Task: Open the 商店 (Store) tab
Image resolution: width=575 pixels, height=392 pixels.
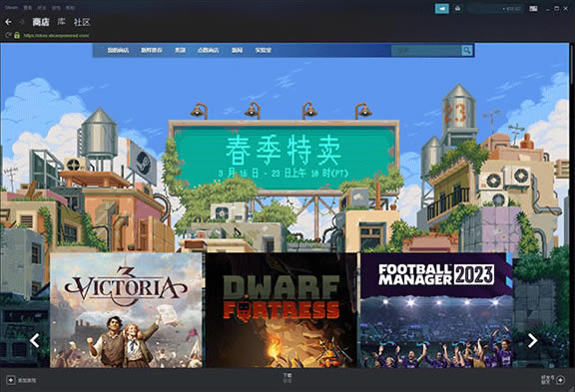Action: tap(41, 22)
